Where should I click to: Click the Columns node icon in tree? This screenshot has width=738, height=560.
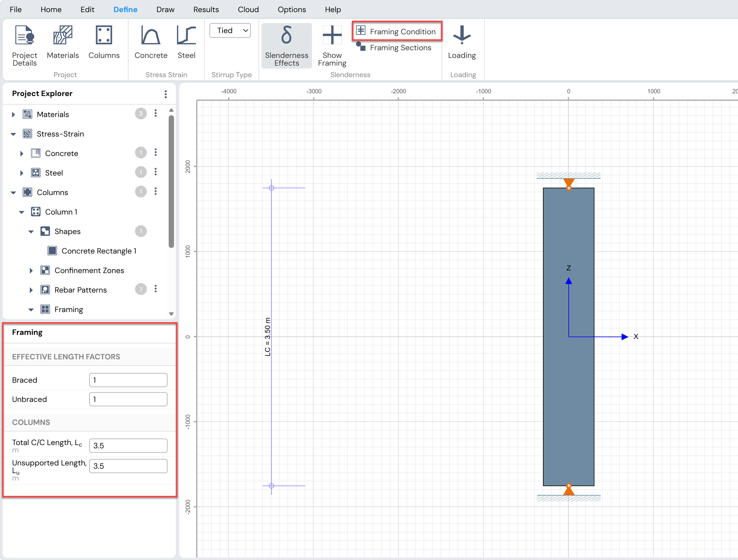[x=27, y=192]
